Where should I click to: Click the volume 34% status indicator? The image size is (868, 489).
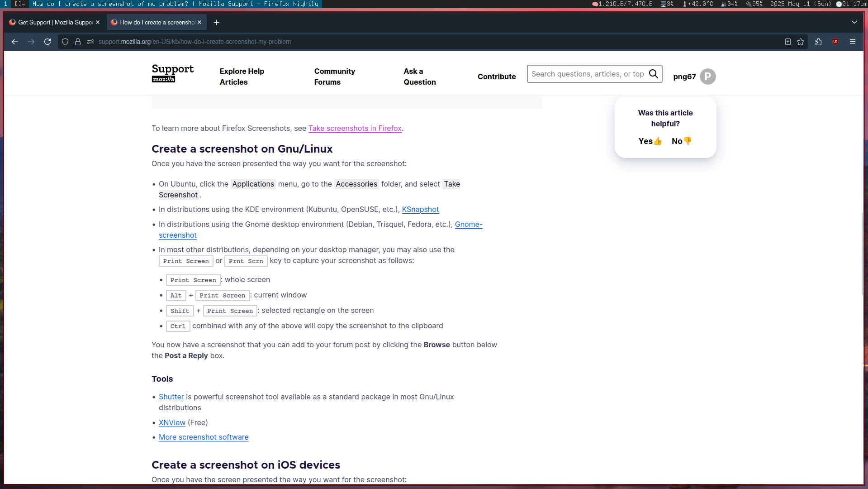pos(730,4)
